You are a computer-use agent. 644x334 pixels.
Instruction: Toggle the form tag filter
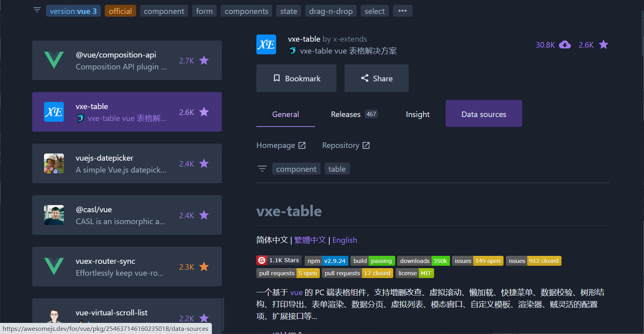click(x=204, y=11)
